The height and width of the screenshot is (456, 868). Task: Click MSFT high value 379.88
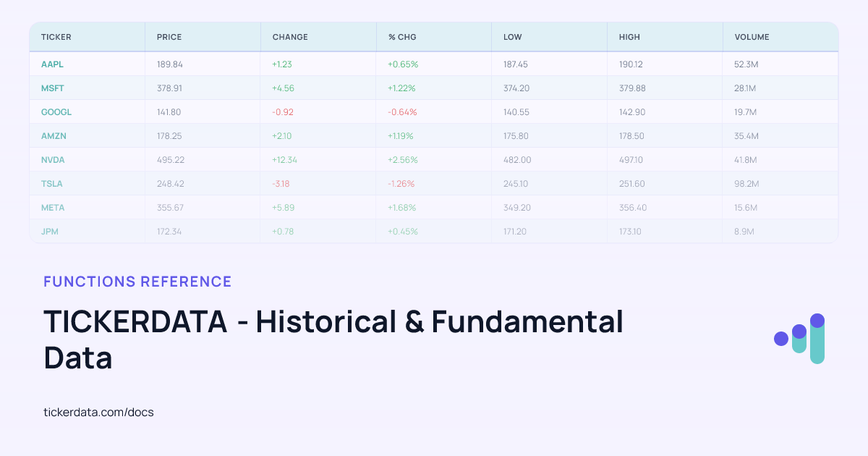pos(633,88)
